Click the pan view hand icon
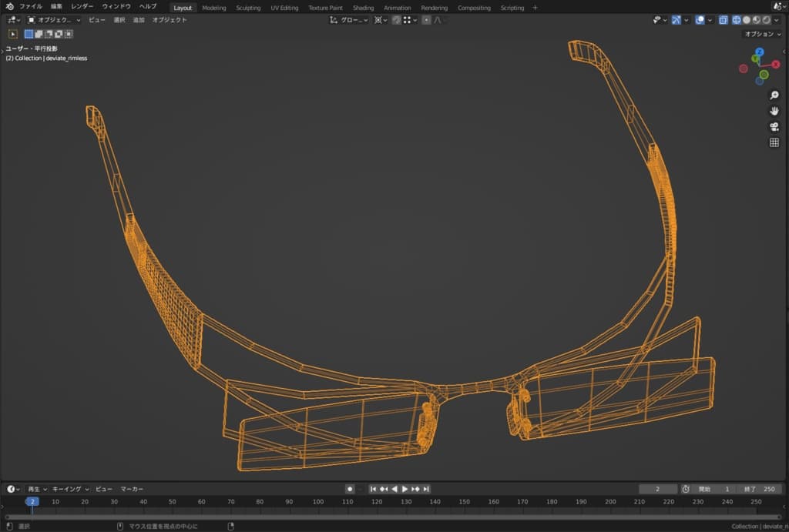 [x=774, y=111]
